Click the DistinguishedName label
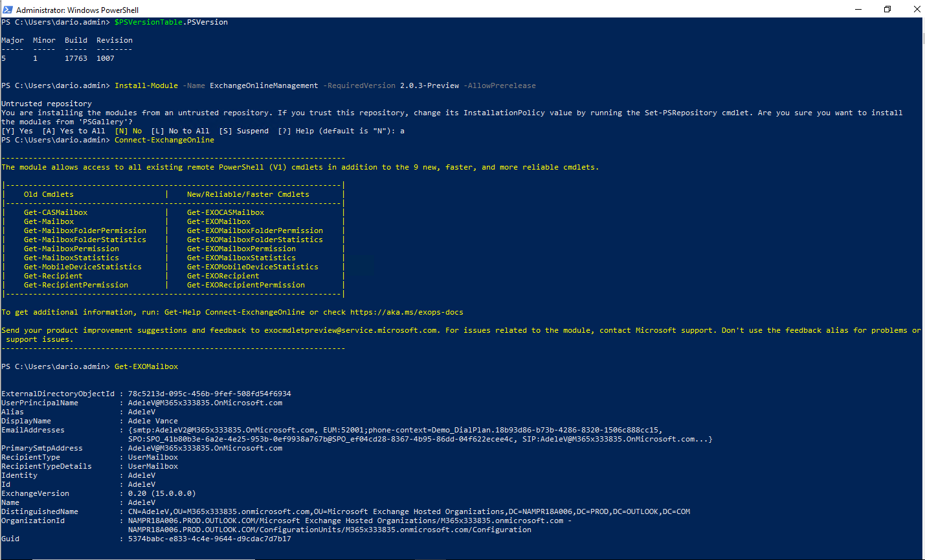925x560 pixels. pos(39,511)
